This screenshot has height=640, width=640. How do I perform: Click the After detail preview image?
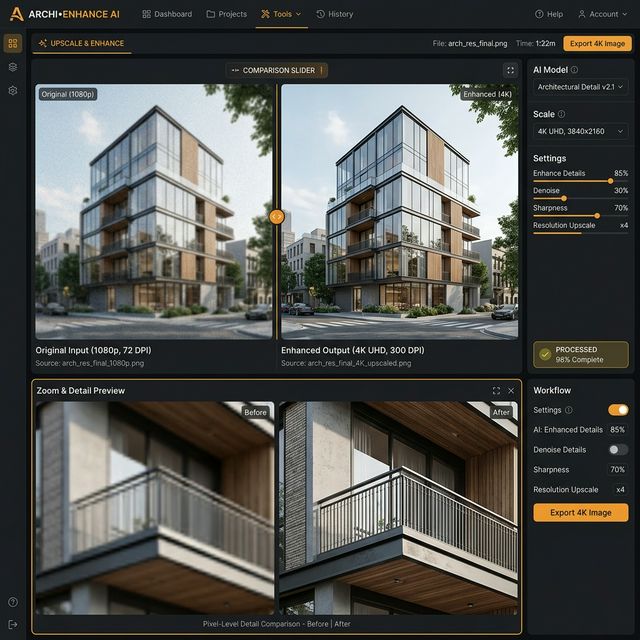pyautogui.click(x=398, y=508)
